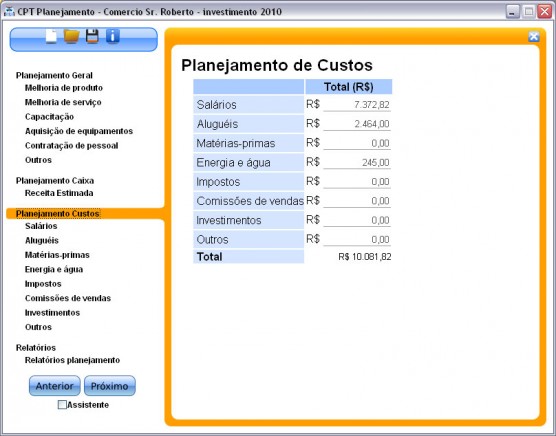Minimize the CPT Planejamento window
The width and height of the screenshot is (556, 436).
coord(512,12)
